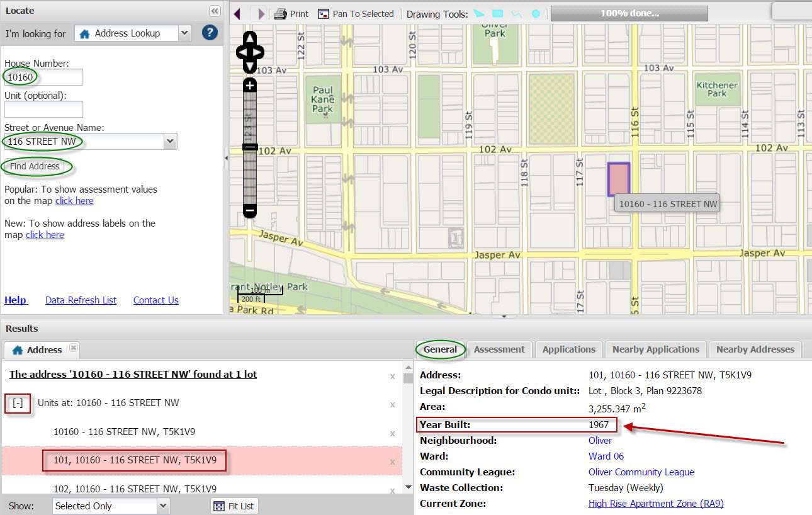The image size is (812, 515).
Task: Switch to the Assessment tab
Action: [x=499, y=349]
